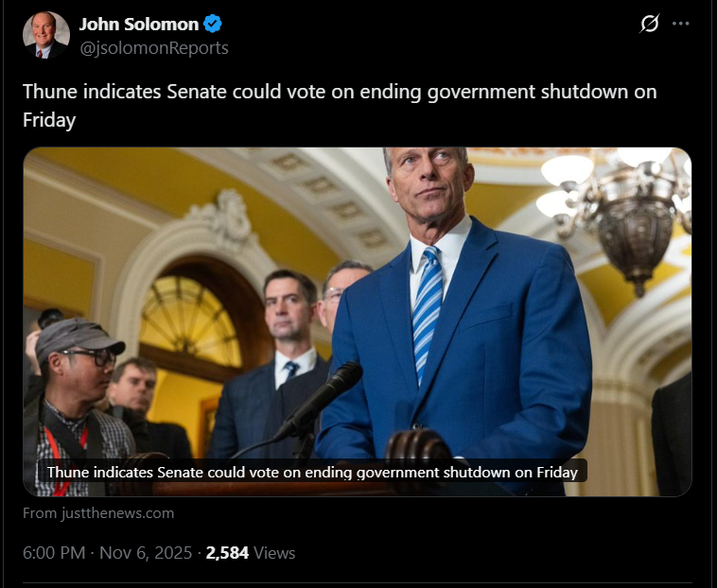717x588 pixels.
Task: Click the Nov 6, 2025 date
Action: pos(146,553)
